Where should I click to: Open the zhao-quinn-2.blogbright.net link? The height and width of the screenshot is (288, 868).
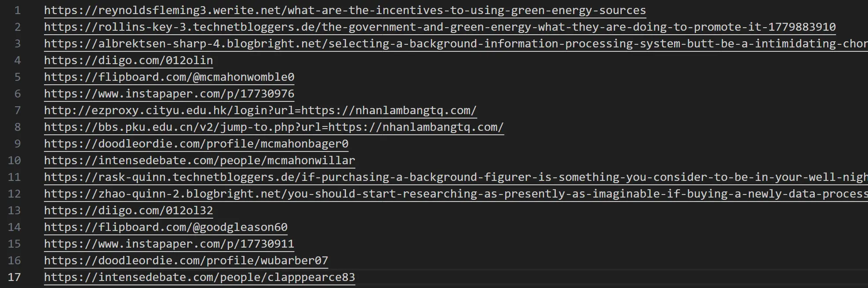coord(456,194)
